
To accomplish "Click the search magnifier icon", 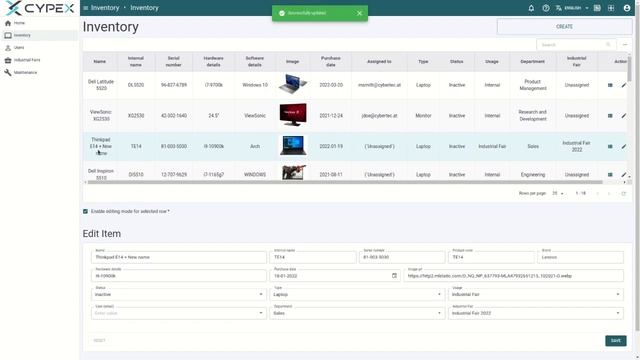I will (x=608, y=44).
